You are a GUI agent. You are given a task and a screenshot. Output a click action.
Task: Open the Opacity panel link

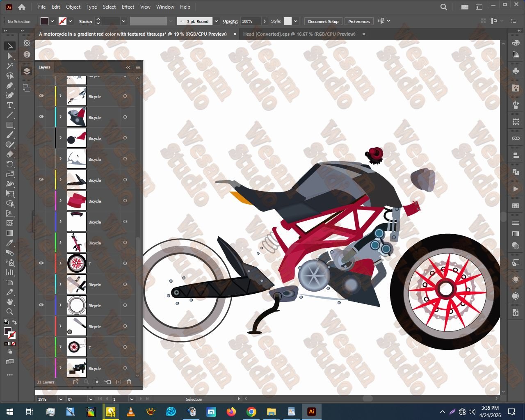tap(231, 21)
